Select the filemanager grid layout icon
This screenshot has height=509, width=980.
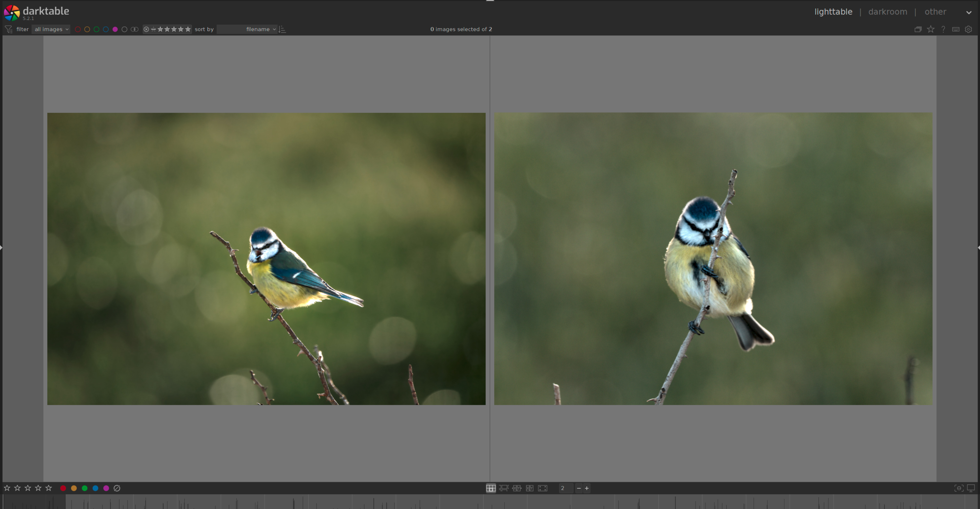(x=491, y=488)
